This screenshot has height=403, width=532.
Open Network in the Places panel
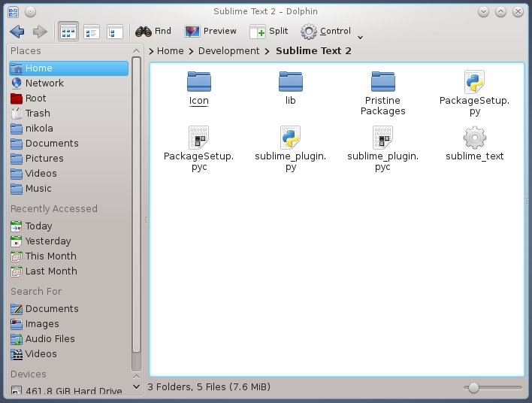(69, 83)
